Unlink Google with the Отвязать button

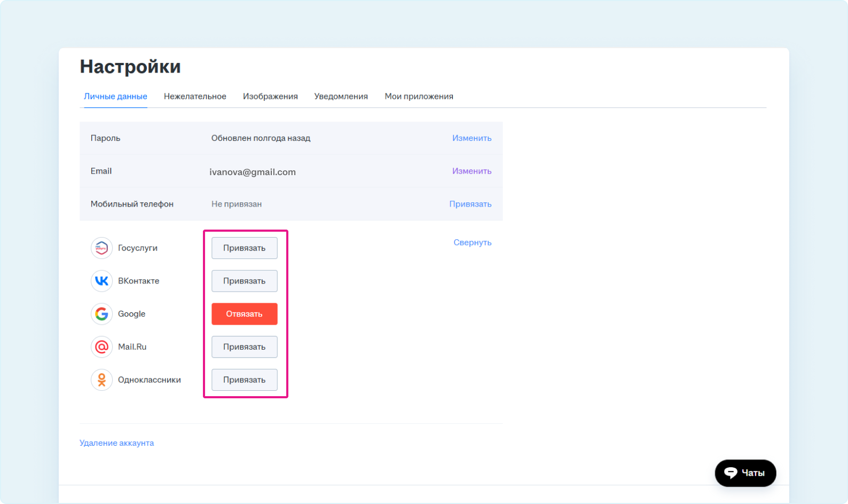(245, 314)
